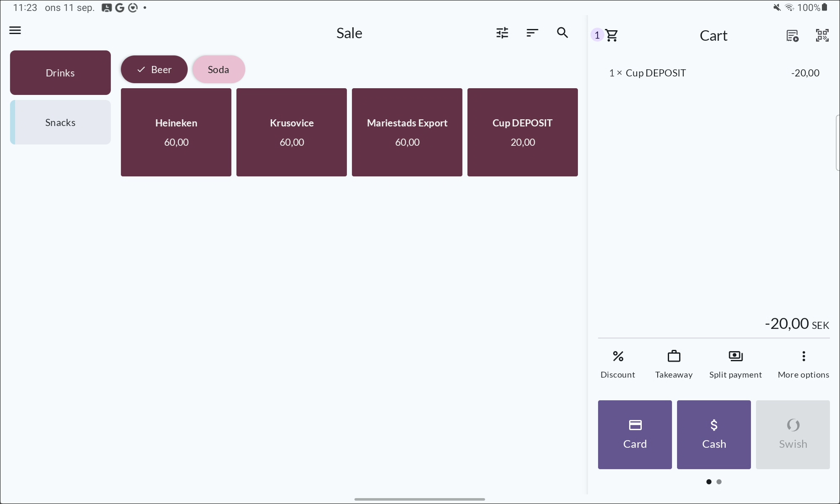Apply a Discount to the cart
Viewport: 840px width, 504px height.
618,365
